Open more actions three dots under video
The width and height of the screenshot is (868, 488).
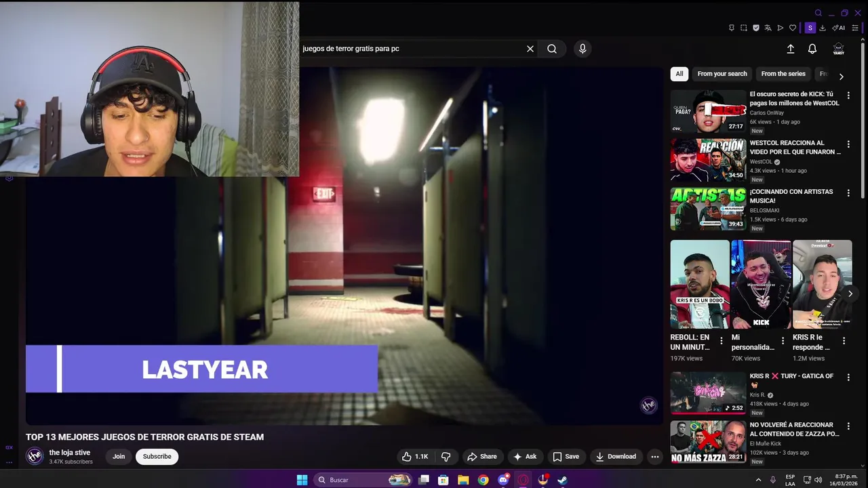click(x=655, y=457)
